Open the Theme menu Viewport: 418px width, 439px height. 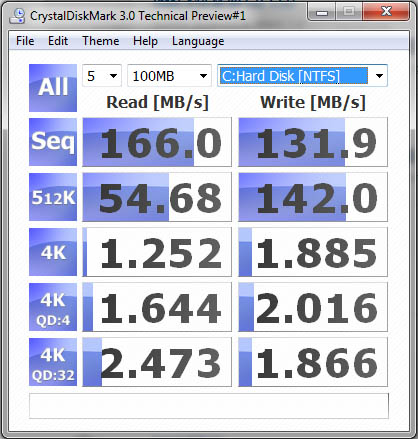[101, 41]
